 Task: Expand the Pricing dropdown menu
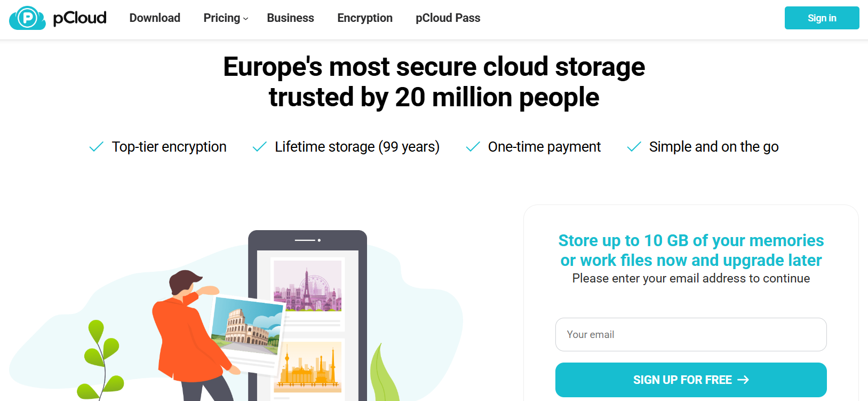[x=222, y=18]
